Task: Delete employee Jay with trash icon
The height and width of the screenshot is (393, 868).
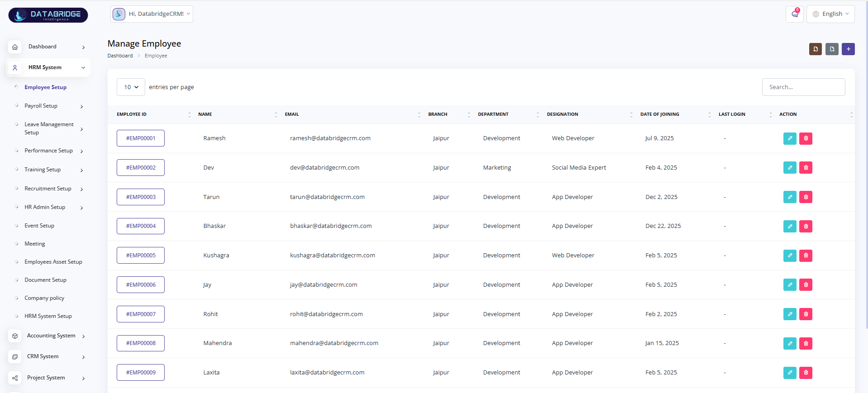Action: click(x=806, y=285)
